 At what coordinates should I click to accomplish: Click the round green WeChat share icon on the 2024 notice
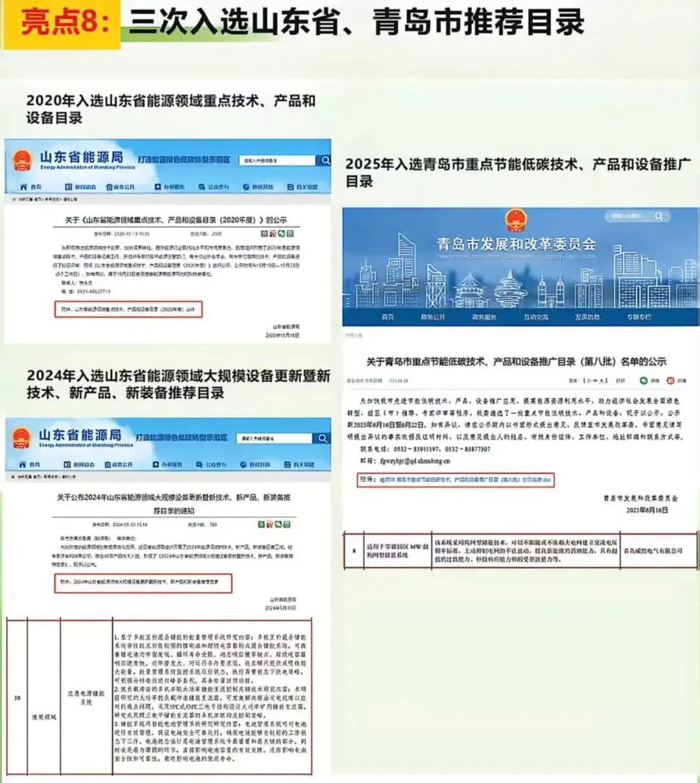coord(278,524)
